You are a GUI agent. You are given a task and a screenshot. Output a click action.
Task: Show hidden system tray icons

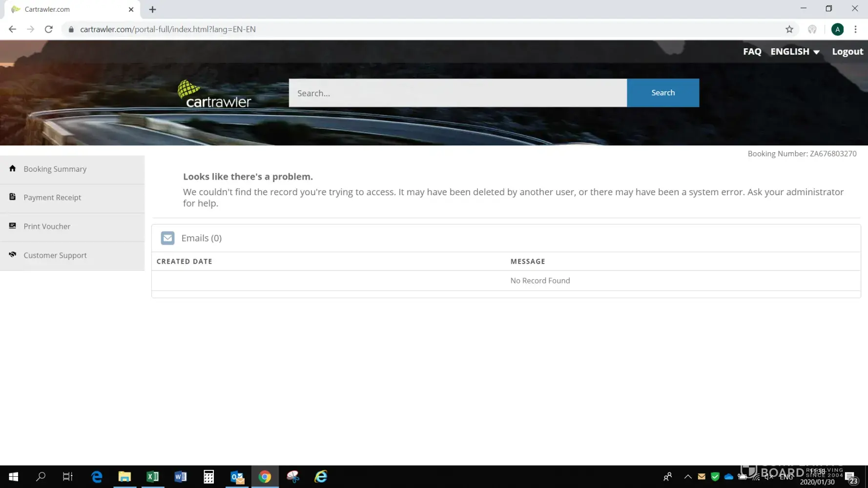tap(687, 477)
